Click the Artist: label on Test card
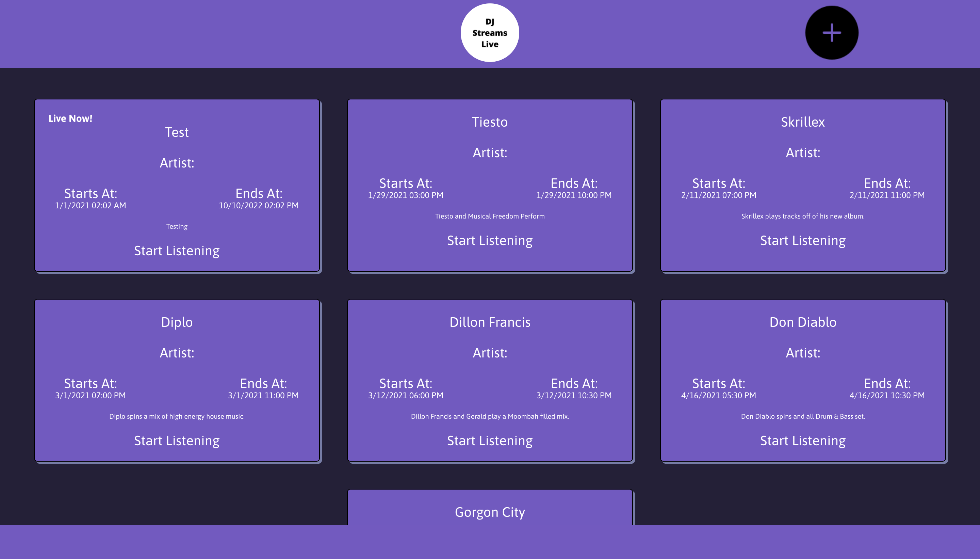This screenshot has height=559, width=980. pyautogui.click(x=177, y=163)
